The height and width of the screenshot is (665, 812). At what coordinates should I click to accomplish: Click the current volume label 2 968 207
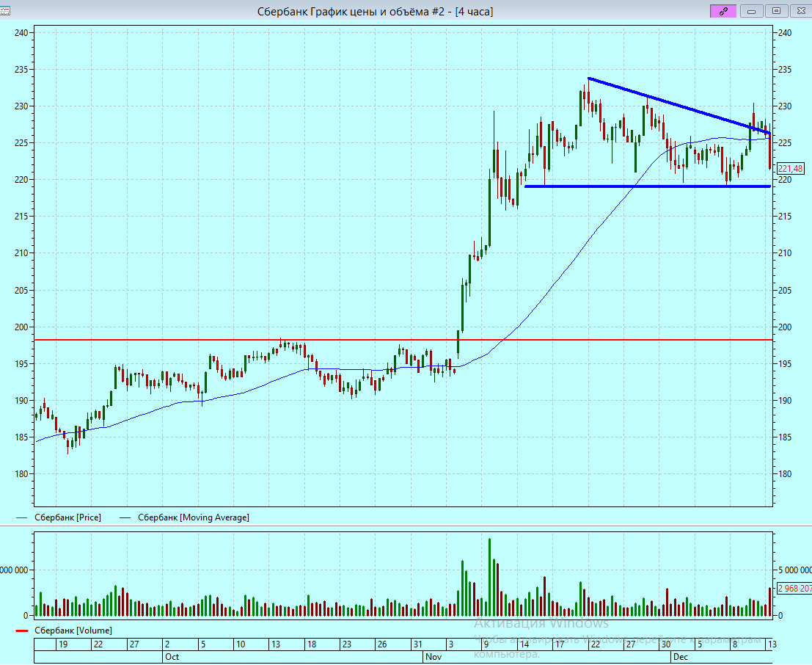[x=795, y=588]
